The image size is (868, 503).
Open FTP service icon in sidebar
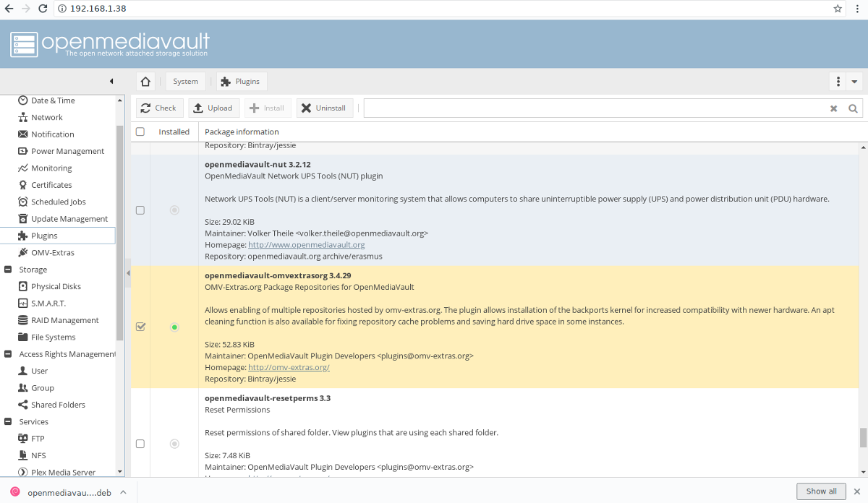click(x=23, y=439)
